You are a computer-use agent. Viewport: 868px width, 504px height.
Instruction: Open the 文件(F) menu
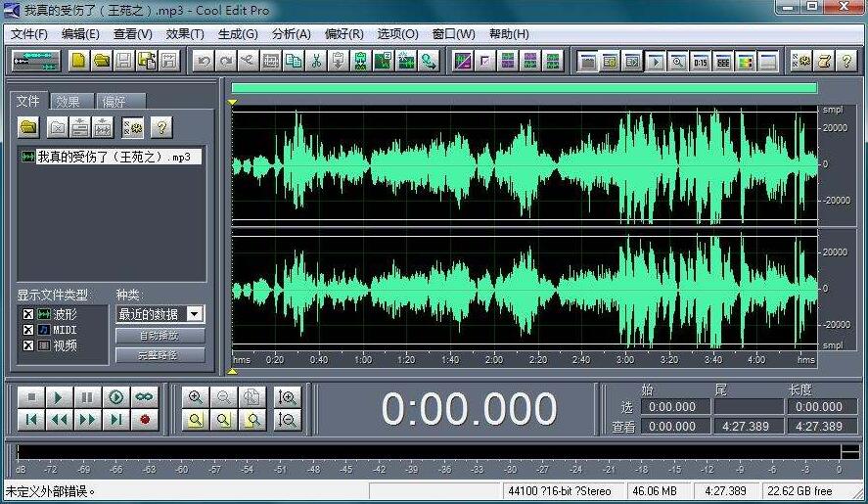point(29,34)
